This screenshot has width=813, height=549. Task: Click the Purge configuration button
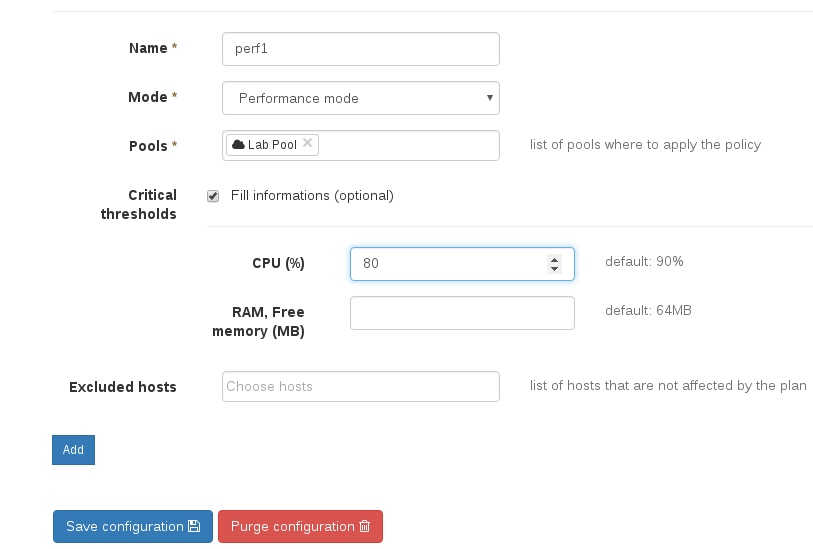coord(300,526)
